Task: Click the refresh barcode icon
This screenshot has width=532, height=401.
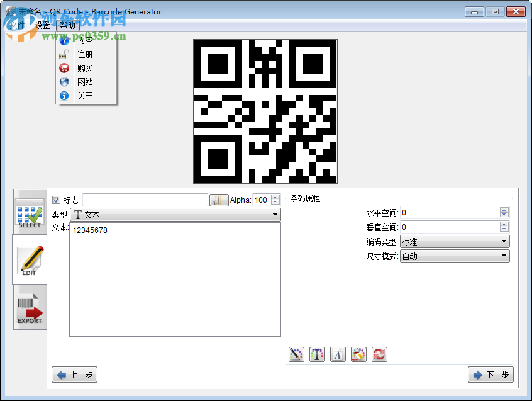Action: (379, 354)
